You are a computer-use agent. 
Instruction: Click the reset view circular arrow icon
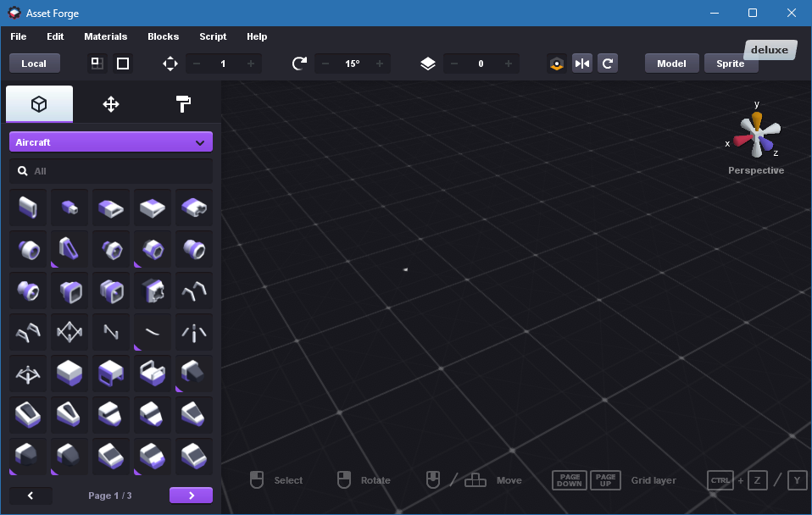coord(608,64)
